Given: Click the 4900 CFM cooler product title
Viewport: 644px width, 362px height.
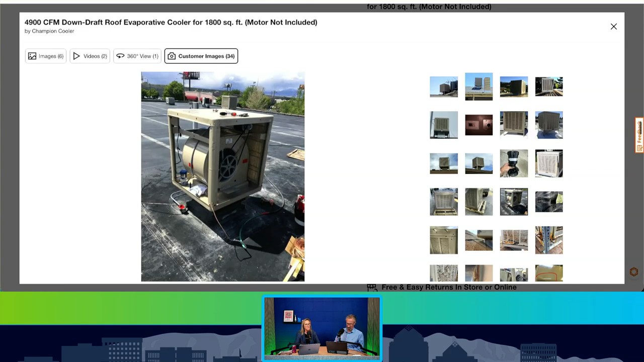Looking at the screenshot, I should click(171, 22).
